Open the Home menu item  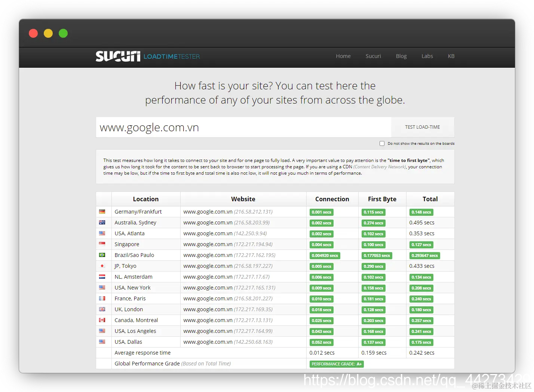pyautogui.click(x=343, y=56)
